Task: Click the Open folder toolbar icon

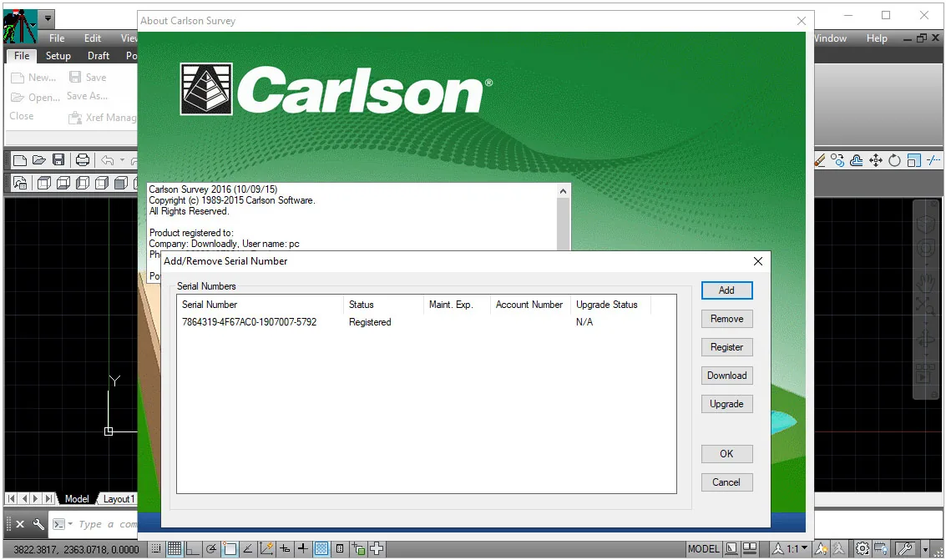Action: pos(39,160)
